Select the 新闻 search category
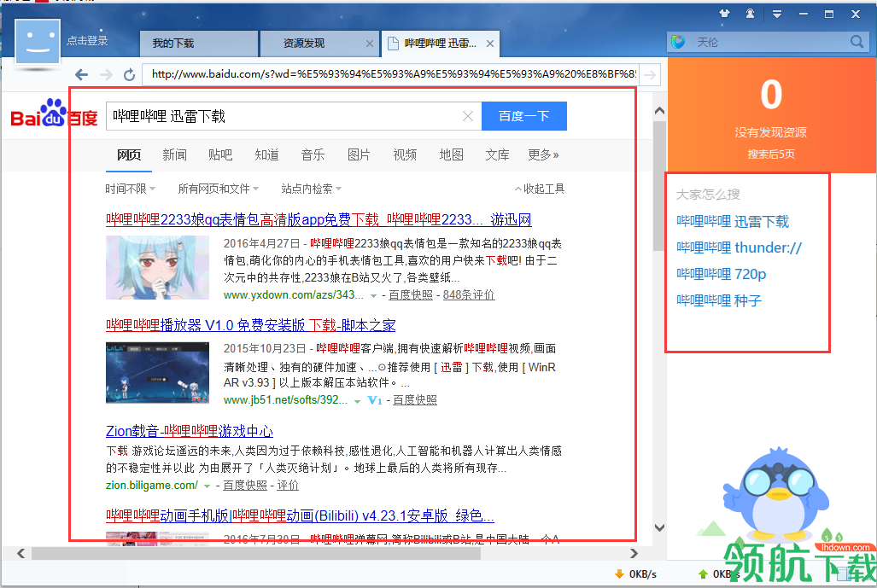 pos(174,154)
